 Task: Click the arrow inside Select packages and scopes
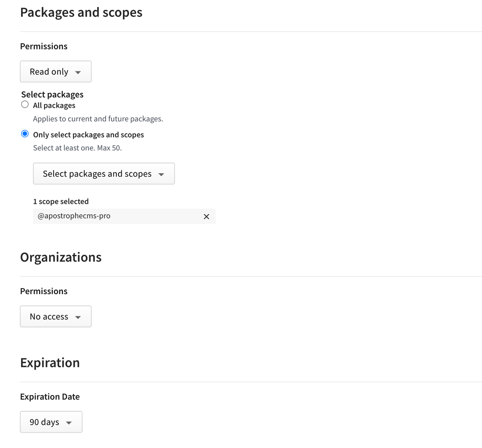tap(161, 174)
